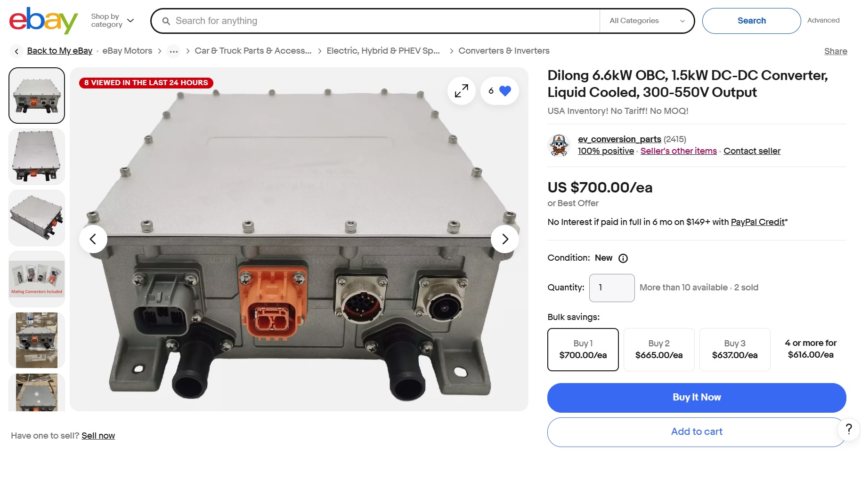
Task: Select the Buy 3 bulk option
Action: pos(734,350)
